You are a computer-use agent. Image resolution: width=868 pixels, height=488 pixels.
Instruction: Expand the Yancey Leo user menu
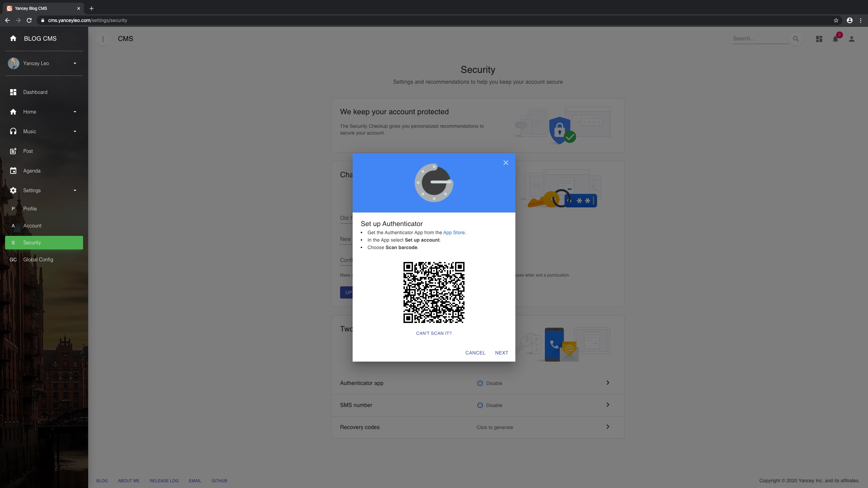[75, 63]
